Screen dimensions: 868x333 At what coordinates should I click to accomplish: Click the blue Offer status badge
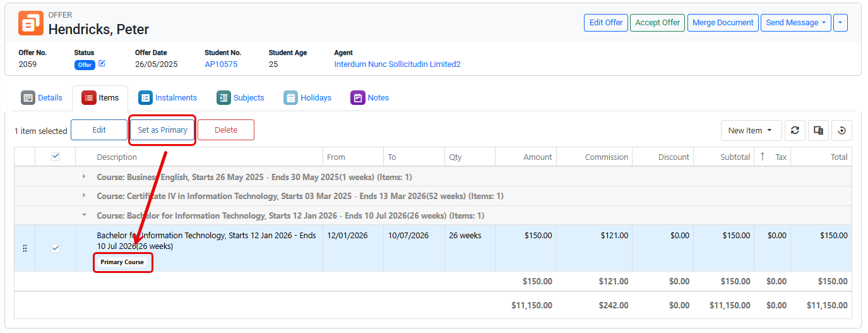point(85,64)
